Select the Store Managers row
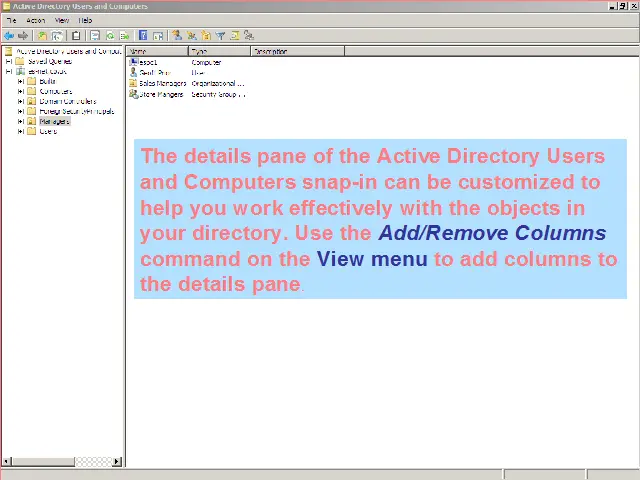 tap(162, 94)
